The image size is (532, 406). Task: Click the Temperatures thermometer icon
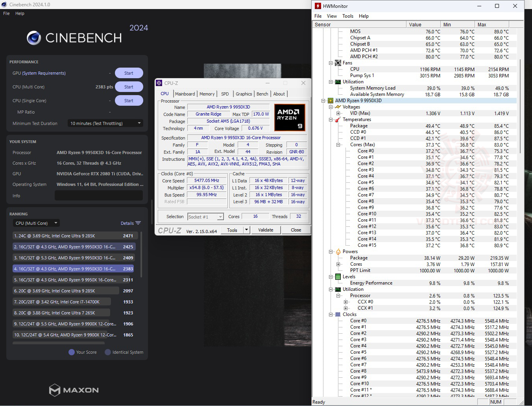pos(338,119)
